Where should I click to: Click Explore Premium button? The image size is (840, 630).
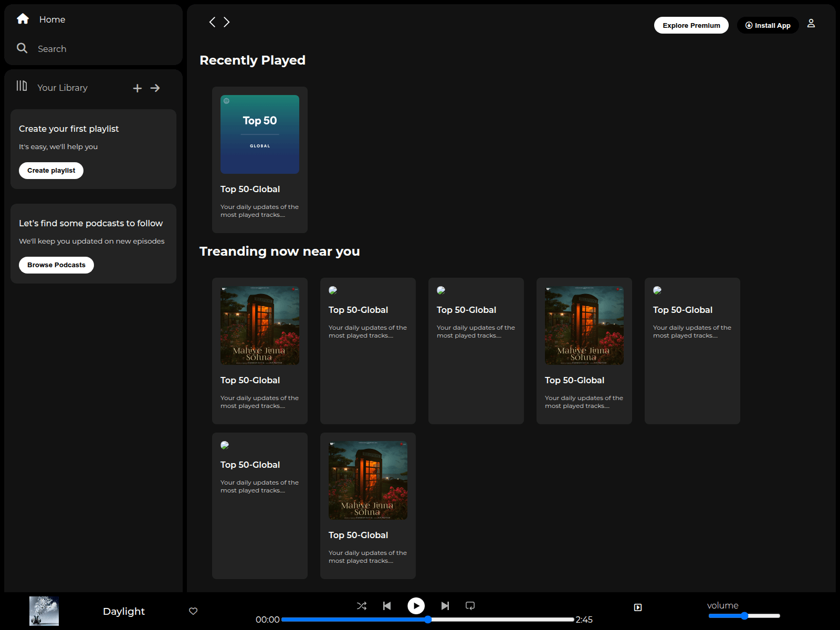(691, 25)
